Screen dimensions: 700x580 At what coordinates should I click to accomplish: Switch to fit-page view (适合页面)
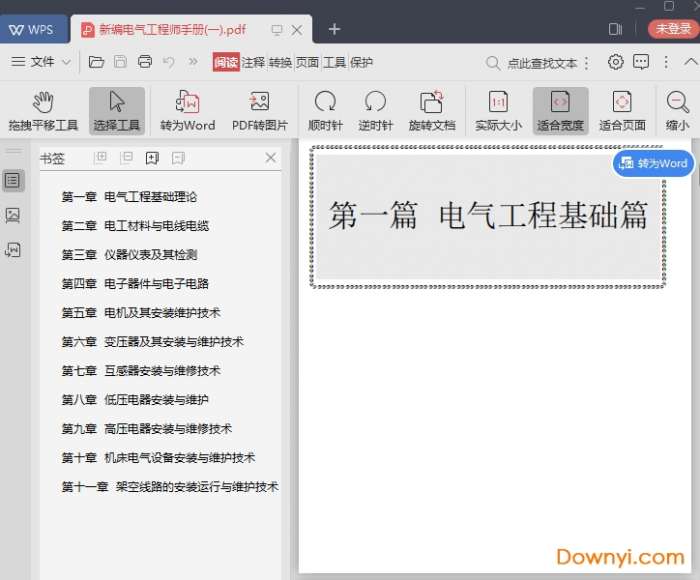point(622,111)
